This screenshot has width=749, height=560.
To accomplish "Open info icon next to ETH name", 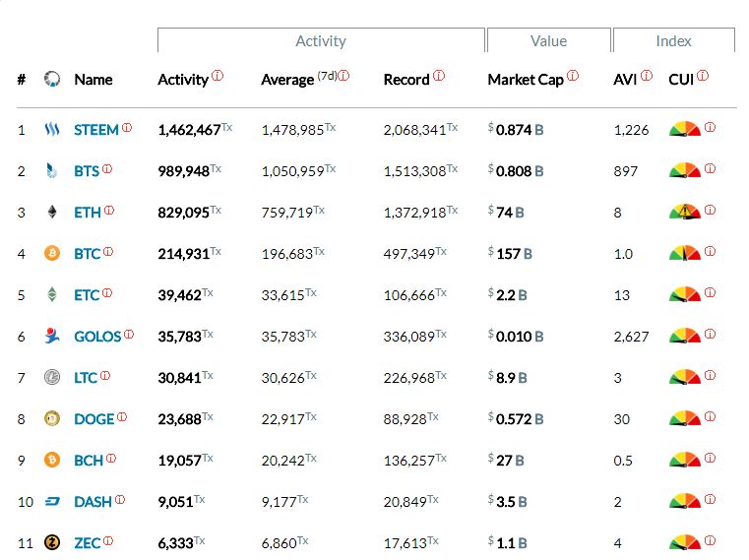I will (x=109, y=211).
